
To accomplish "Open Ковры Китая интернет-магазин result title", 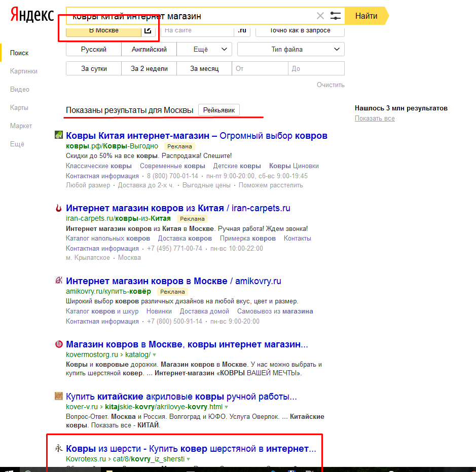I will [196, 136].
